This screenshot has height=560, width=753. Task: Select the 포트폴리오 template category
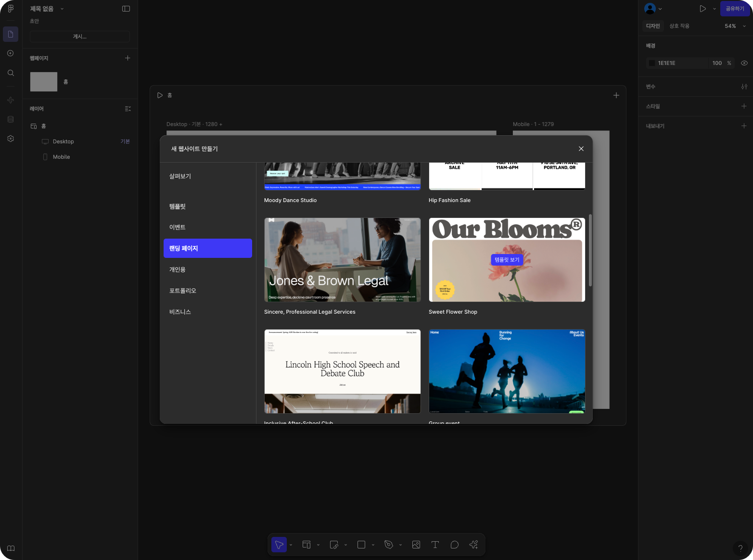pos(208,291)
